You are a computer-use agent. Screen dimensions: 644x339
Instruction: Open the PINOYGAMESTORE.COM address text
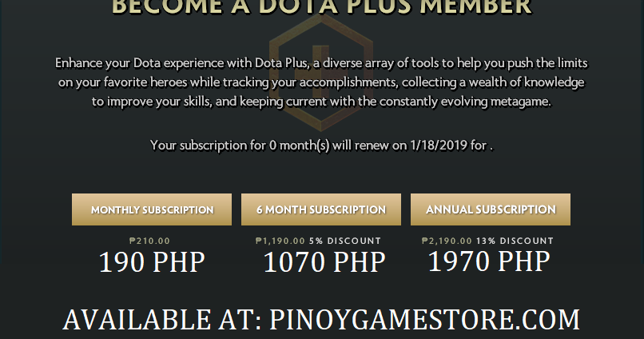coord(425,320)
